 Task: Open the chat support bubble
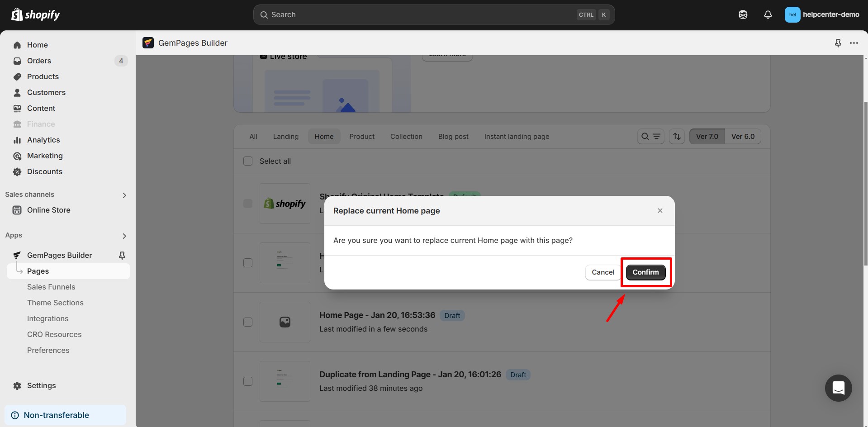838,388
